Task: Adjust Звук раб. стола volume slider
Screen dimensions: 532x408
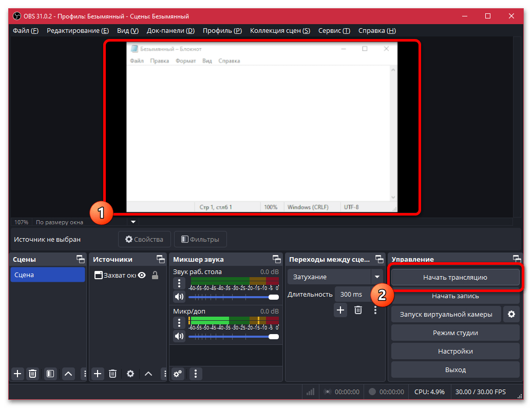Action: point(234,297)
